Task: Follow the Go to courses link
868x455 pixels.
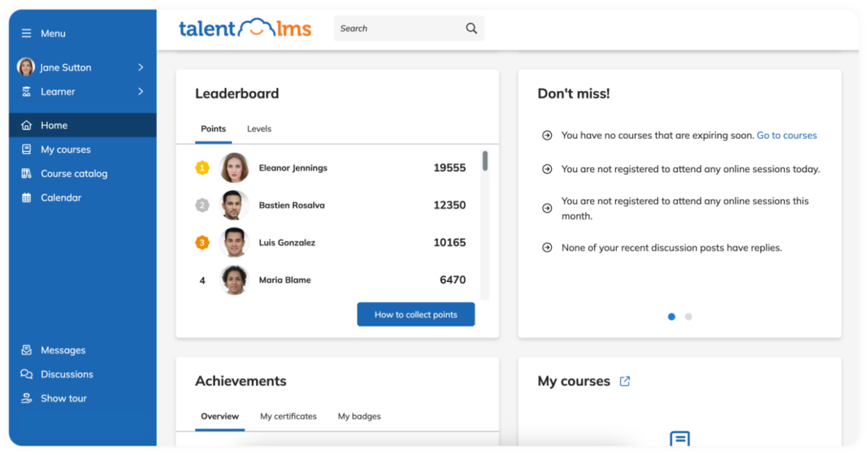Action: coord(787,135)
